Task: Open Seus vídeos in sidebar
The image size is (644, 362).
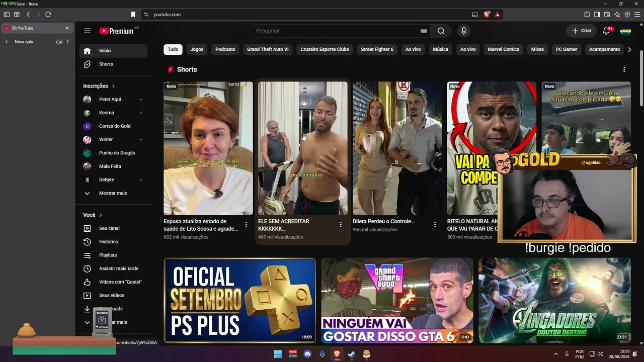Action: (113, 296)
